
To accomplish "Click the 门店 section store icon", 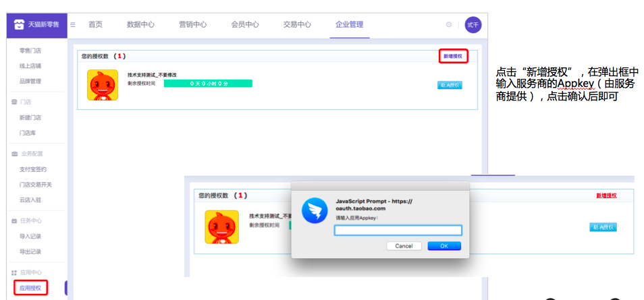I will (x=14, y=102).
